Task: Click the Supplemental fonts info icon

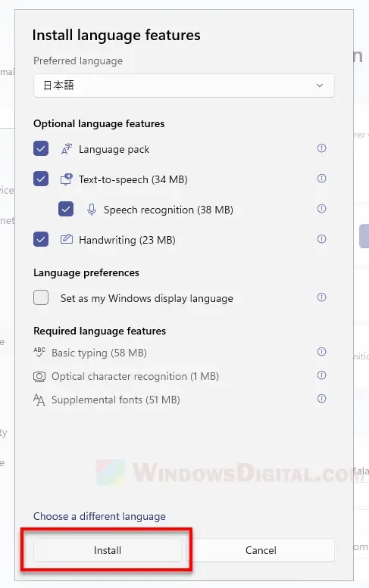Action: [322, 399]
